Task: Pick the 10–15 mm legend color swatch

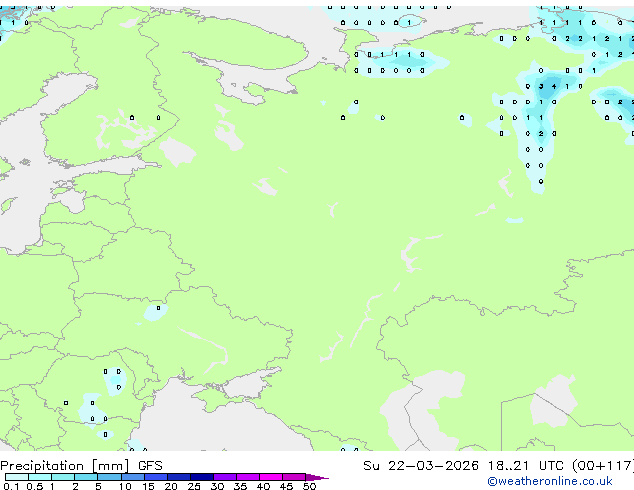Action: [x=133, y=477]
